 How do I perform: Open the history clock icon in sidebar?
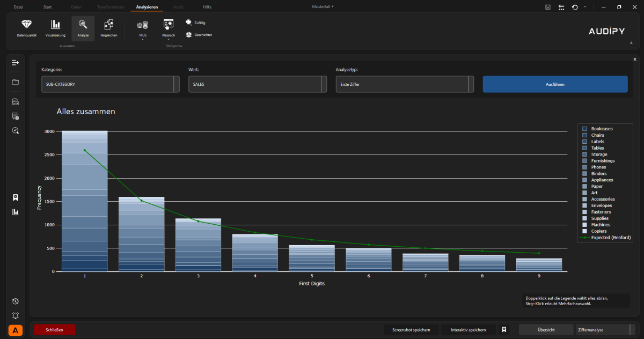click(x=16, y=301)
